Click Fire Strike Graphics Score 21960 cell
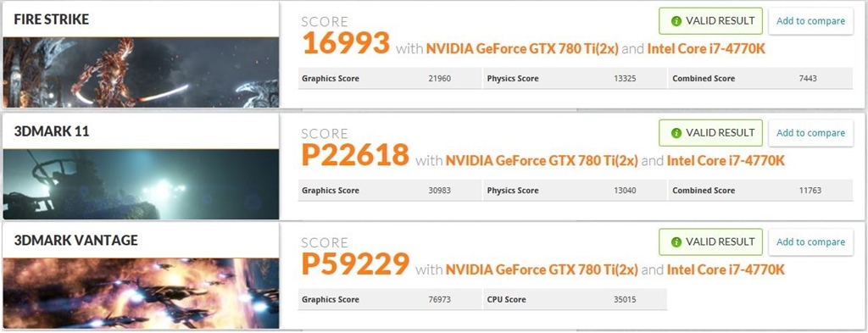Viewport: 868px width, 333px height. [x=390, y=79]
